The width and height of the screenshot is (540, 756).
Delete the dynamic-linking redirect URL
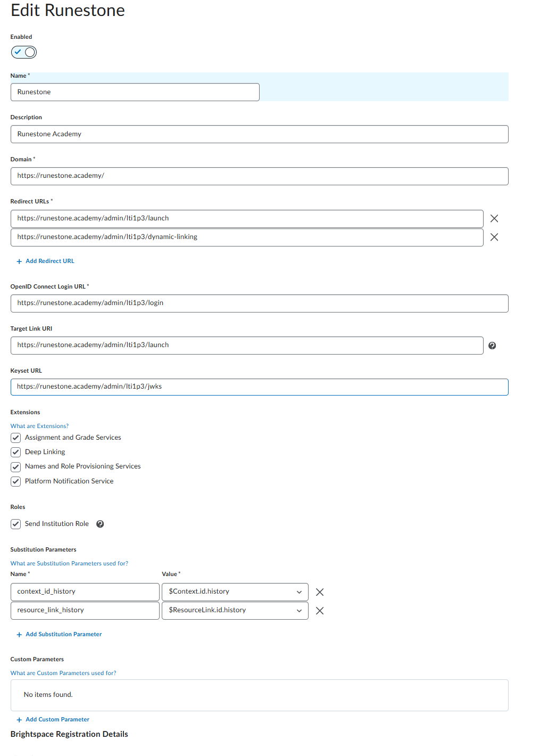click(494, 237)
